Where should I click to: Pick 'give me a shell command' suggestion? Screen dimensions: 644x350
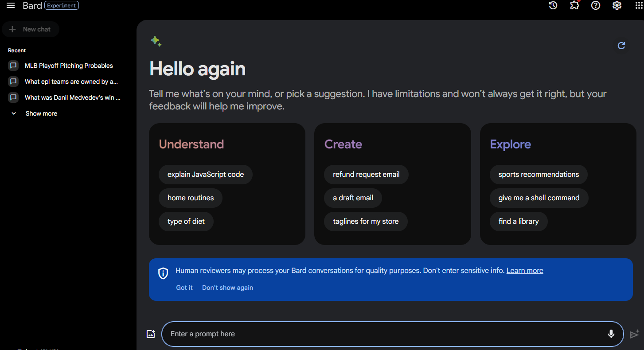point(539,198)
